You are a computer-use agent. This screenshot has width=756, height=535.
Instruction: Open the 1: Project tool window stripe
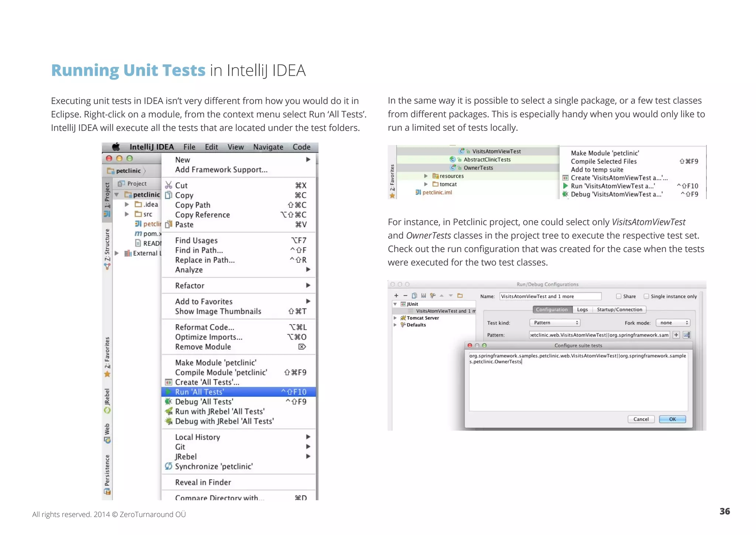pyautogui.click(x=107, y=200)
